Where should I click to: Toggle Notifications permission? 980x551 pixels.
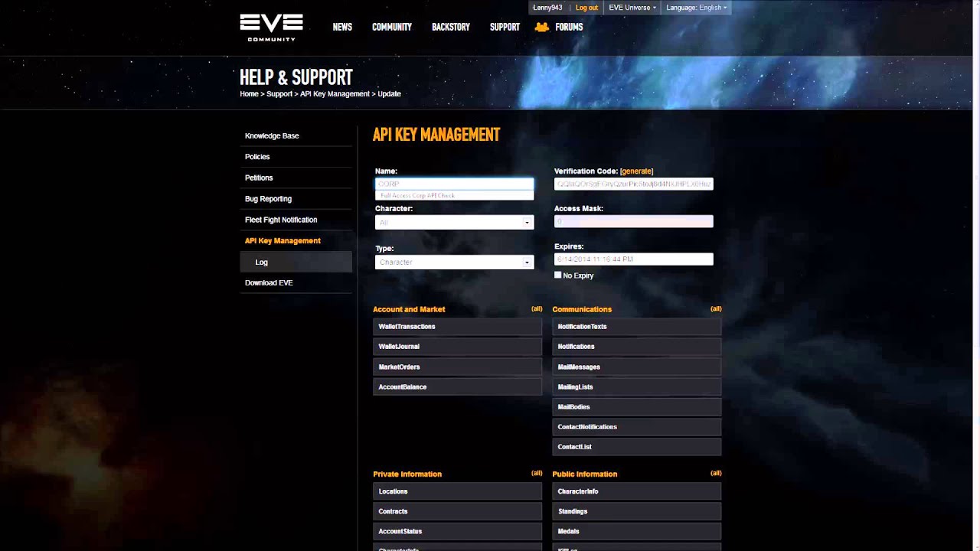[x=636, y=347]
